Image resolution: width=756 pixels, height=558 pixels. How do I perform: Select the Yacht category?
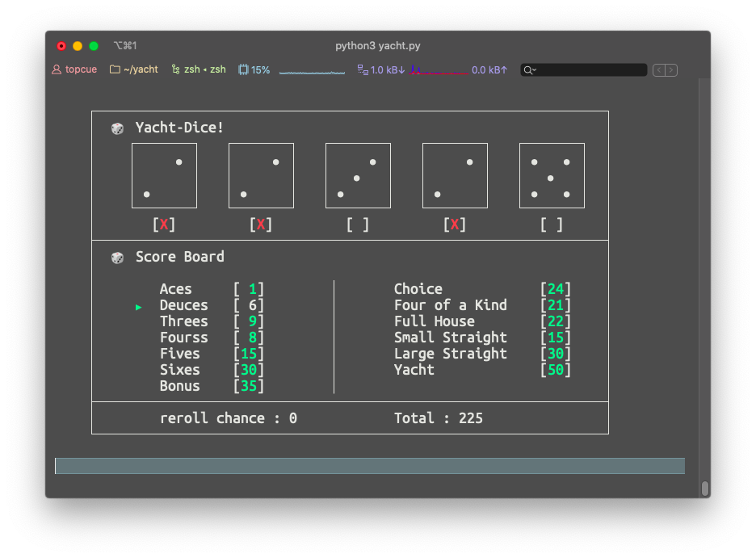point(483,370)
